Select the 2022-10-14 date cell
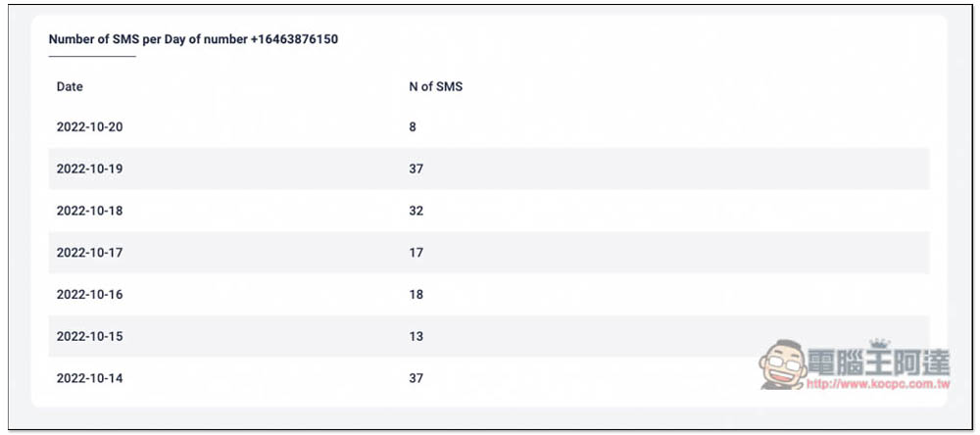Screen dimensions: 980x435 89,378
